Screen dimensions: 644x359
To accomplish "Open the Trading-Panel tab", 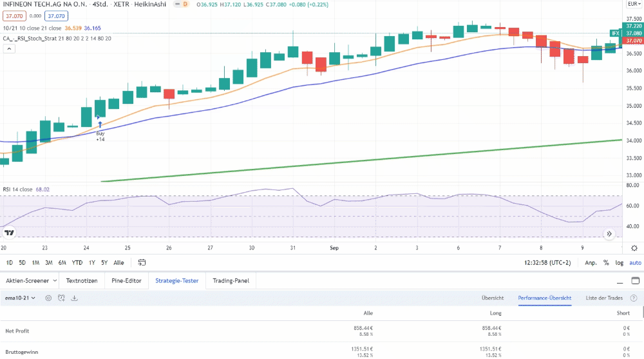I will [x=231, y=281].
